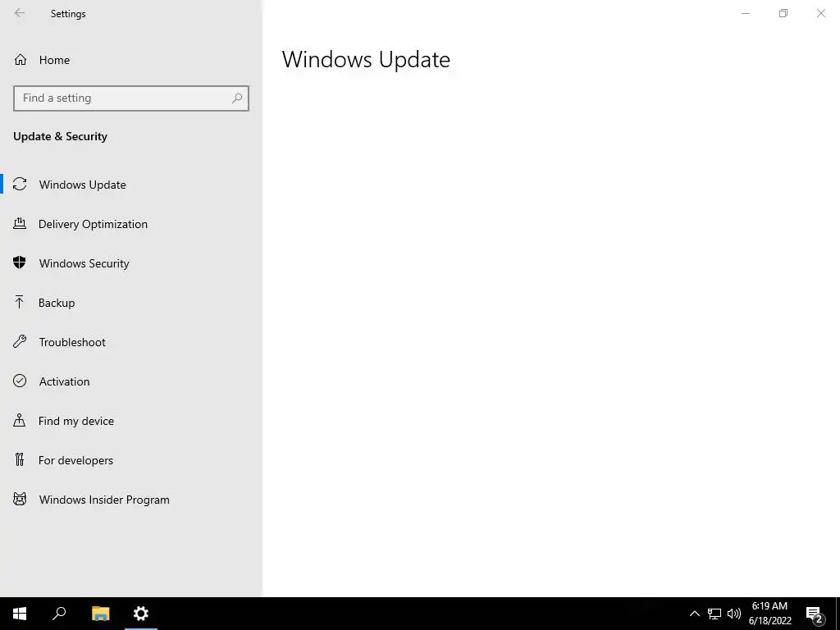This screenshot has width=840, height=630.
Task: Click the Windows Update page title
Action: 366,59
